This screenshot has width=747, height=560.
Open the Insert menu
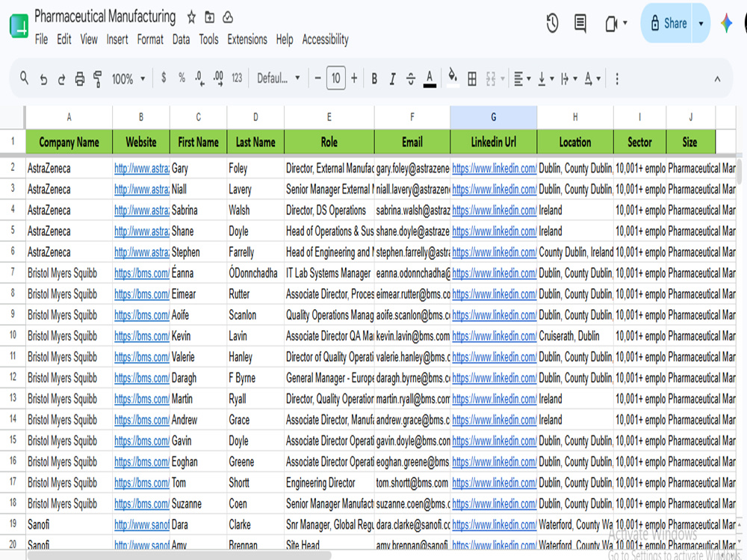[117, 39]
